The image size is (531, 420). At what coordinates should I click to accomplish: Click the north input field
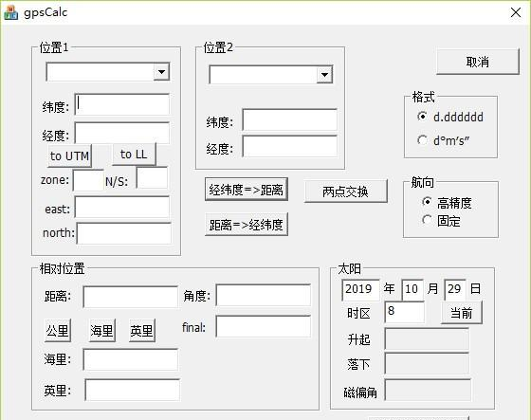pos(124,233)
